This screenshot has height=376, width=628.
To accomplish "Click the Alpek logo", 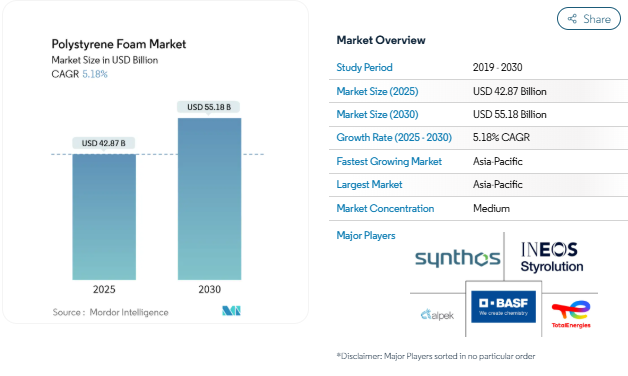I will pos(437,315).
